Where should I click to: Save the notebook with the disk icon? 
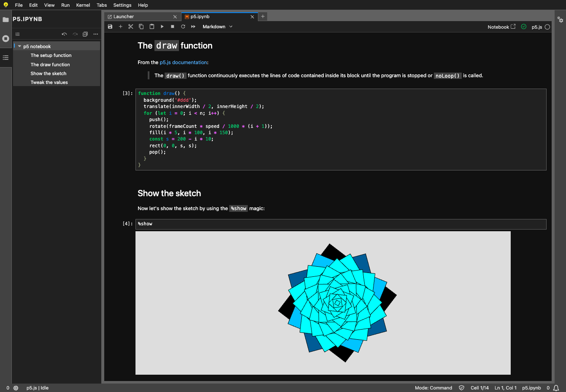[x=110, y=27]
